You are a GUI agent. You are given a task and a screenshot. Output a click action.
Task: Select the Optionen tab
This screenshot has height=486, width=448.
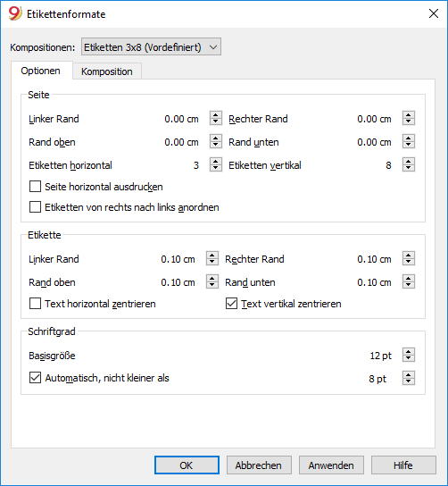coord(40,71)
